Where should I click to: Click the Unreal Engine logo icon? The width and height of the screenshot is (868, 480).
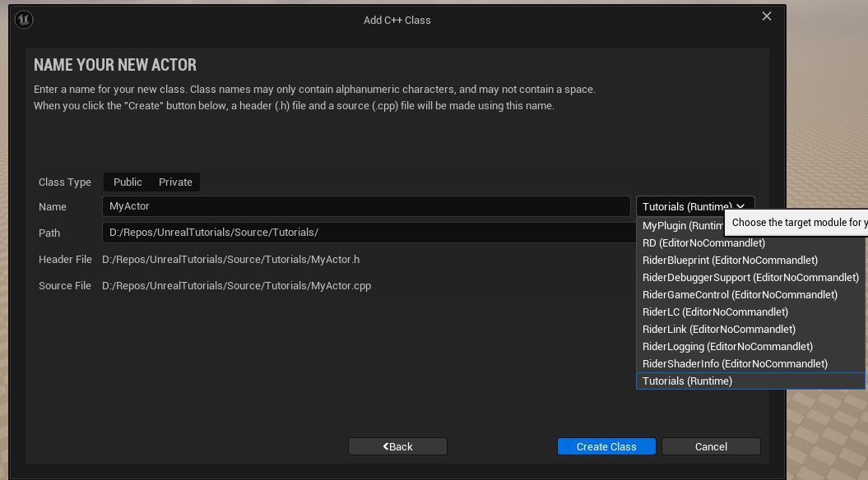(x=24, y=20)
